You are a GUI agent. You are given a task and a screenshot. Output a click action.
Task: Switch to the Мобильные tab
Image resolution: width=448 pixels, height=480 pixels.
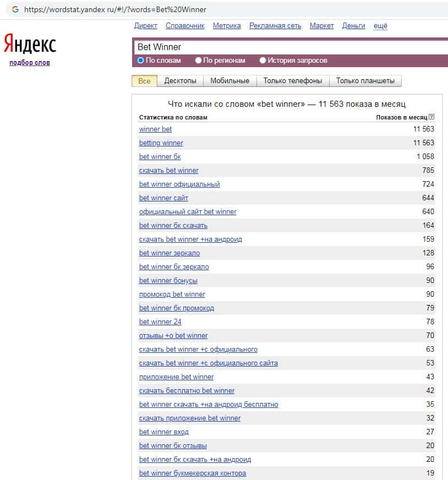(x=230, y=81)
